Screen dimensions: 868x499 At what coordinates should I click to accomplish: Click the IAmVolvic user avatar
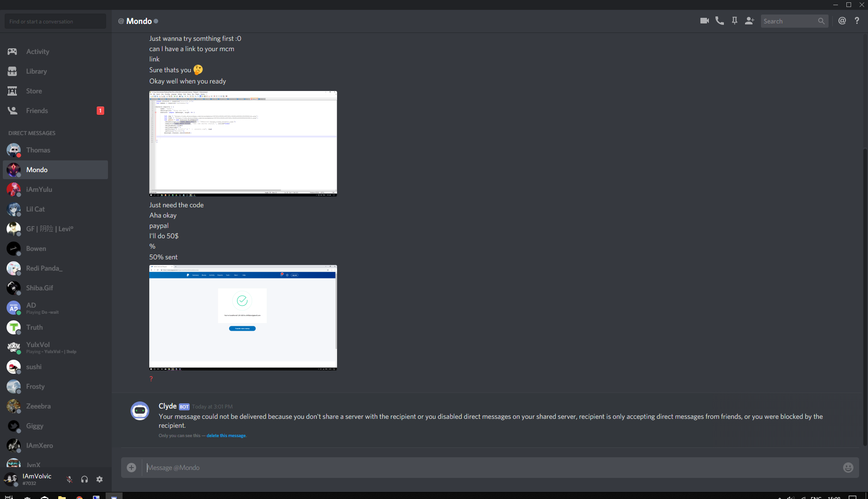pyautogui.click(x=11, y=479)
